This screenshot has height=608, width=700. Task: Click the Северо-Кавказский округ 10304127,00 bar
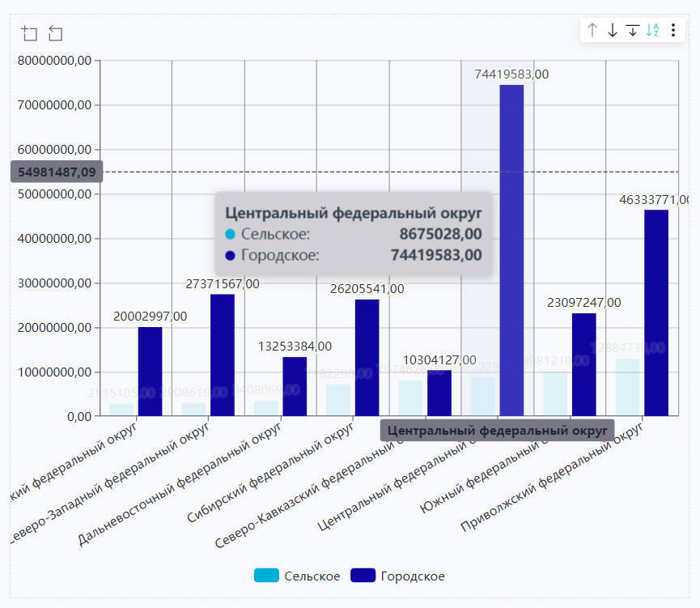click(x=439, y=393)
